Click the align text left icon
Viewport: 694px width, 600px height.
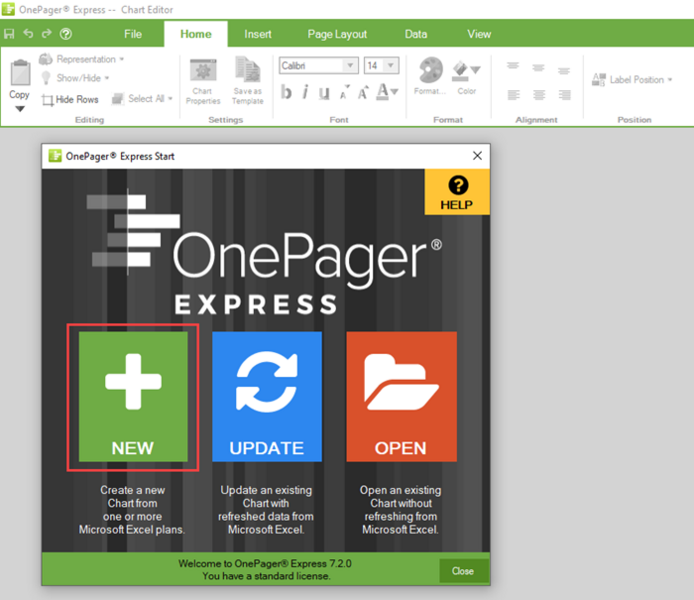513,95
